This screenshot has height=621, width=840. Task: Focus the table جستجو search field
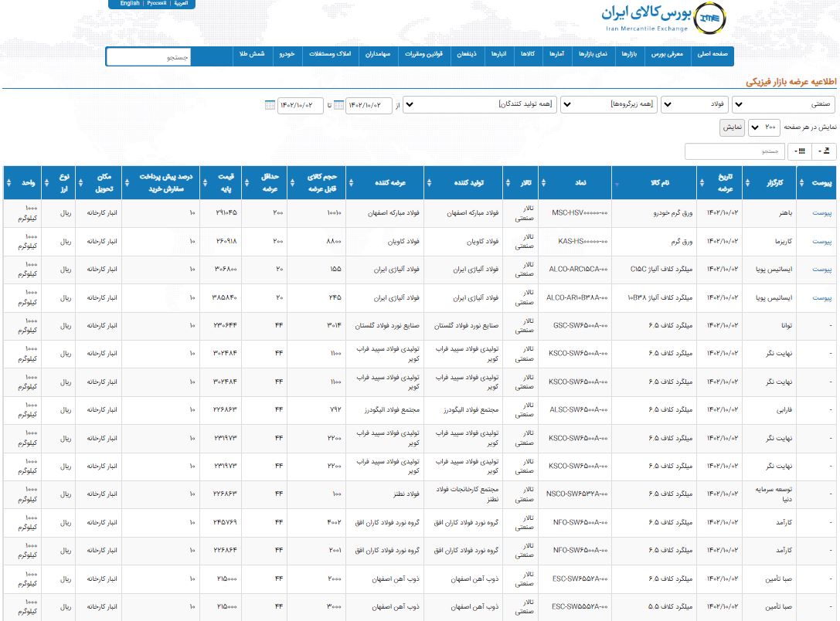(734, 151)
